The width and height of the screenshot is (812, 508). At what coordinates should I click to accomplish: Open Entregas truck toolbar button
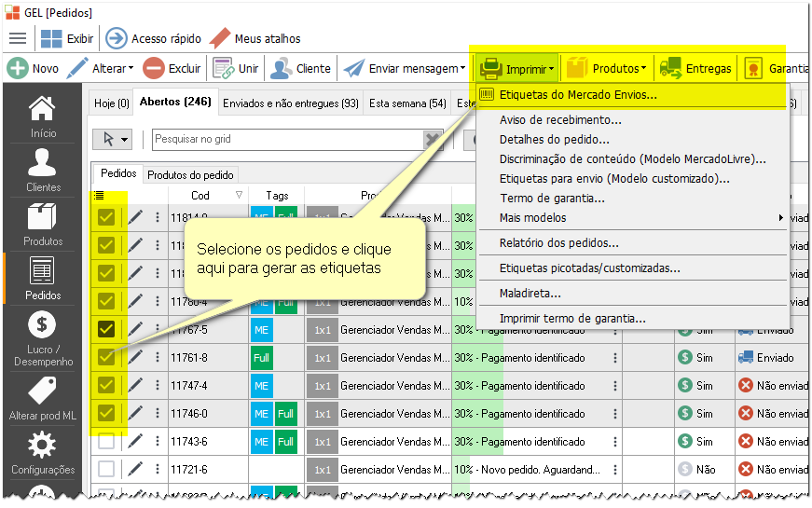pos(695,68)
